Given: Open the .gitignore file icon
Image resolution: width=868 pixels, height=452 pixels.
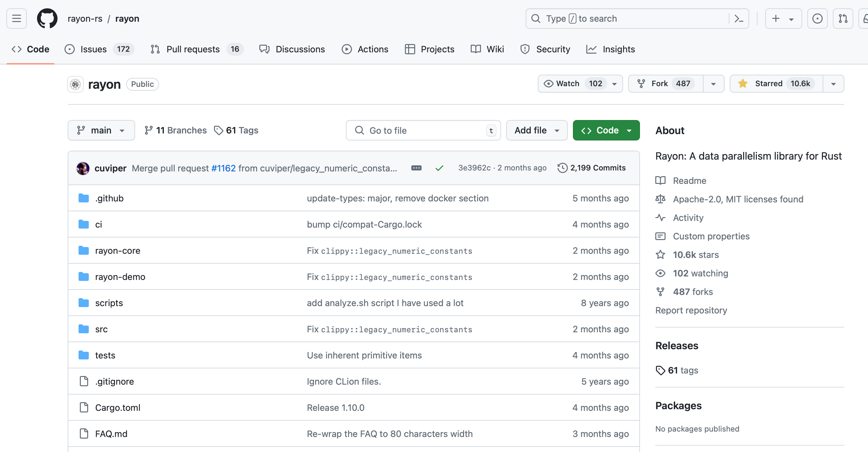Looking at the screenshot, I should click(x=84, y=381).
